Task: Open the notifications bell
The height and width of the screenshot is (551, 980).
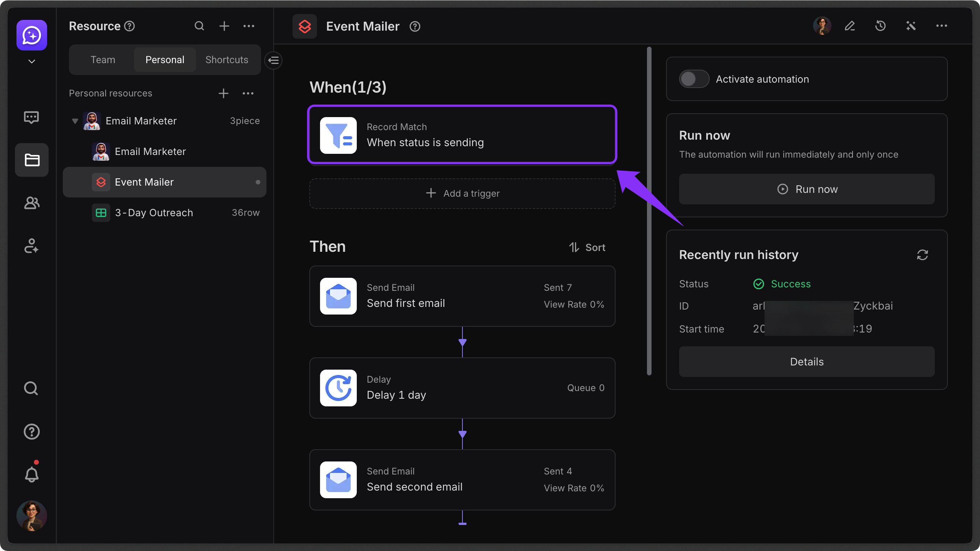Action: pos(32,474)
